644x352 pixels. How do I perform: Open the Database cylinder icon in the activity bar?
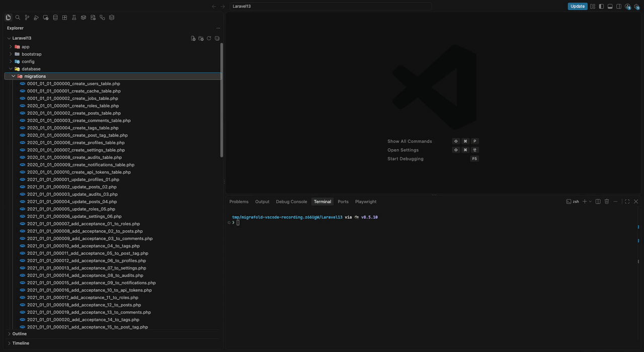coord(55,17)
